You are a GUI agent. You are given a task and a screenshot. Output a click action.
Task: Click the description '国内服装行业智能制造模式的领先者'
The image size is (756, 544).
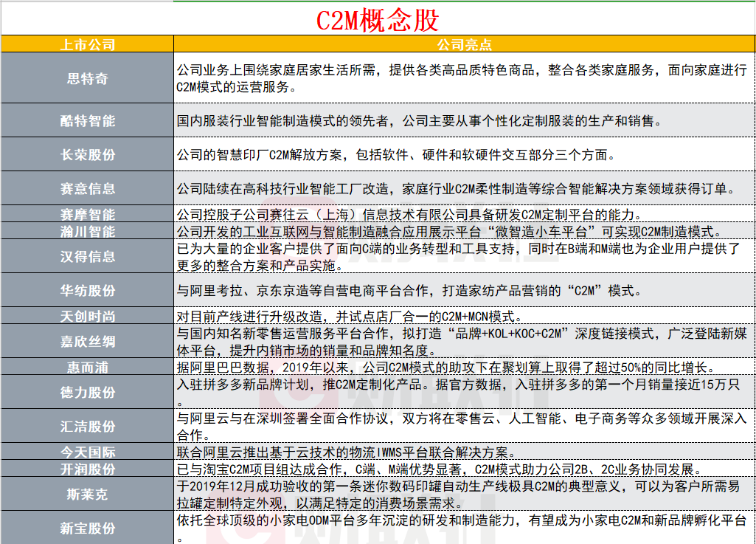point(465,120)
